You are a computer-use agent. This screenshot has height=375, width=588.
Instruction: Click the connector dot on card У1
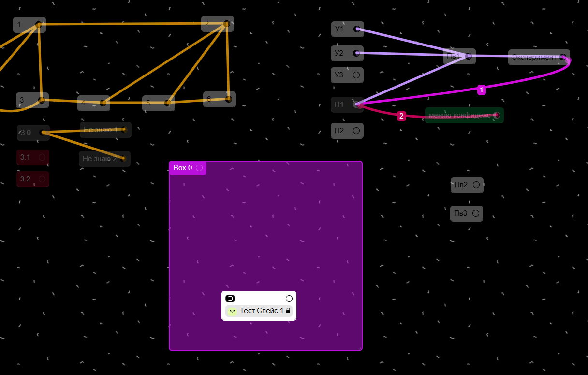[357, 29]
